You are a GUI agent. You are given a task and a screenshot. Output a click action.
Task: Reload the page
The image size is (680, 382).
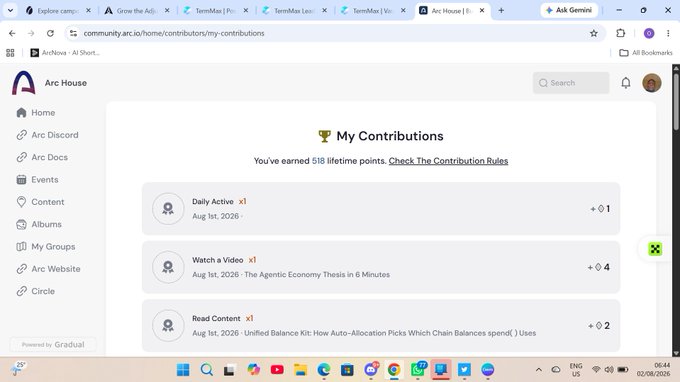coord(50,33)
